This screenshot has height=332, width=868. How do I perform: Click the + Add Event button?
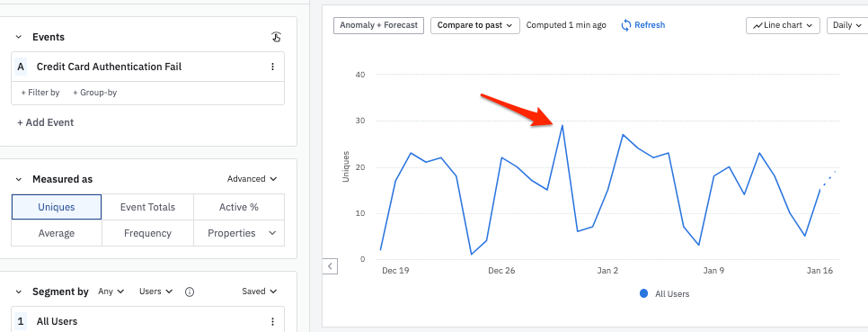(46, 122)
